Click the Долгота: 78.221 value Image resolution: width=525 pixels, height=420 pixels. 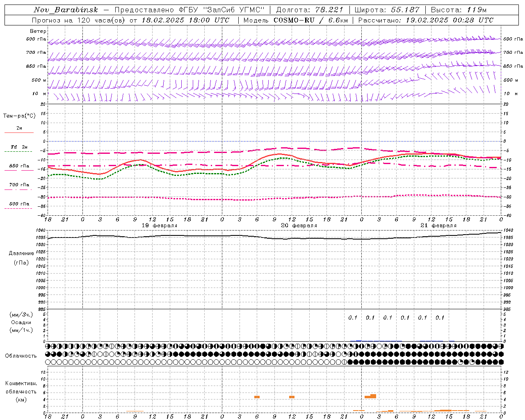click(x=309, y=10)
